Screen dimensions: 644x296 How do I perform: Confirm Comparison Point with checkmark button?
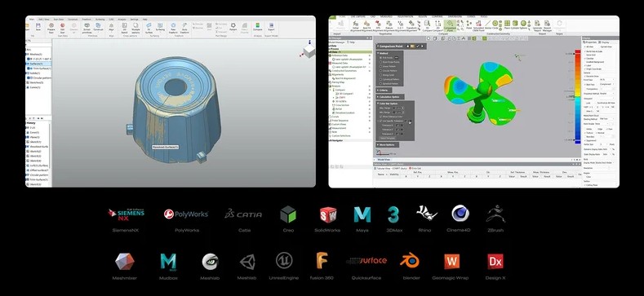coord(417,46)
